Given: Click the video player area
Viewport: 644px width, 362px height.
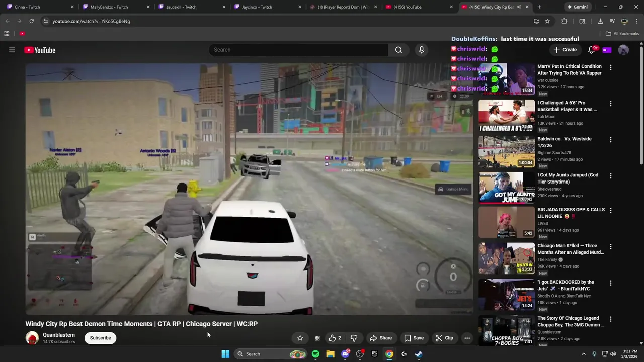Looking at the screenshot, I should coord(250,189).
